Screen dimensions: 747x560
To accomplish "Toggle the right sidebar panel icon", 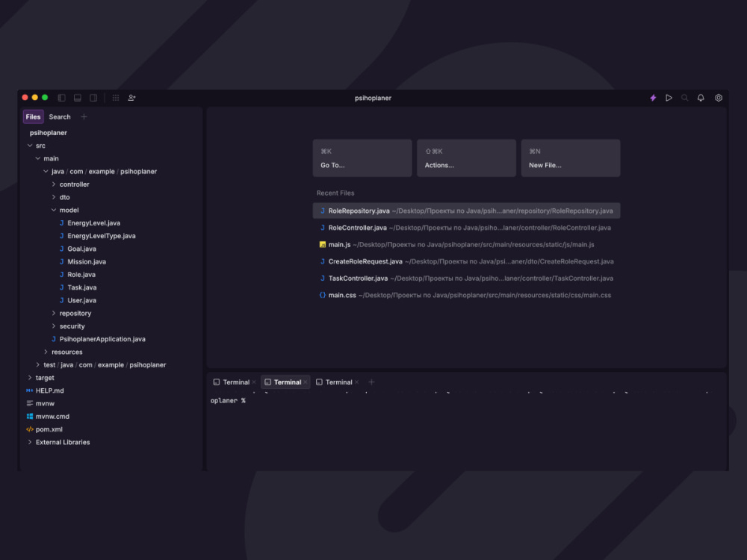I will click(93, 98).
